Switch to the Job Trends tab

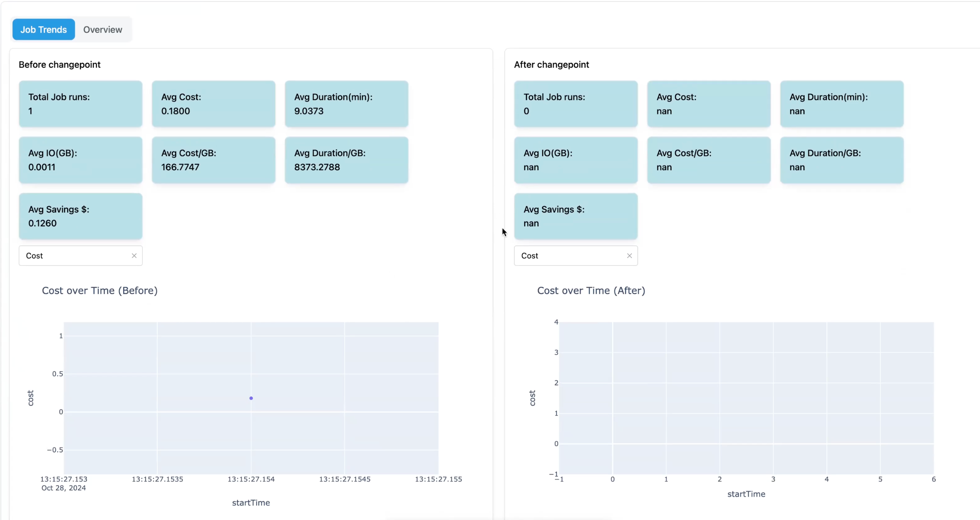(x=43, y=29)
